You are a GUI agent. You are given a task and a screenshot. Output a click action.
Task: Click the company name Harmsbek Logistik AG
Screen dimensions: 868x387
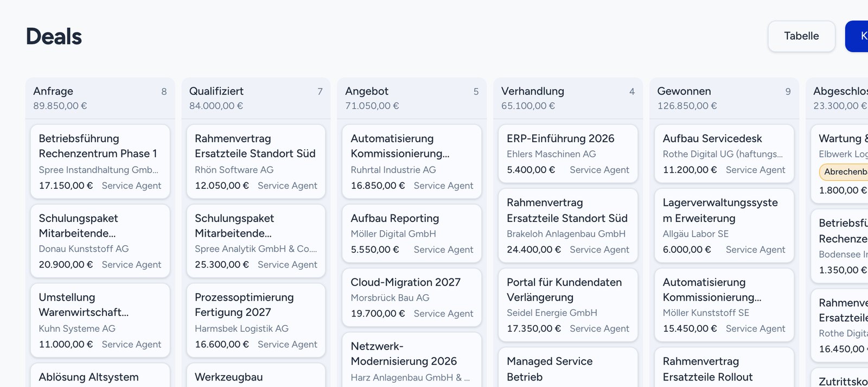click(241, 328)
